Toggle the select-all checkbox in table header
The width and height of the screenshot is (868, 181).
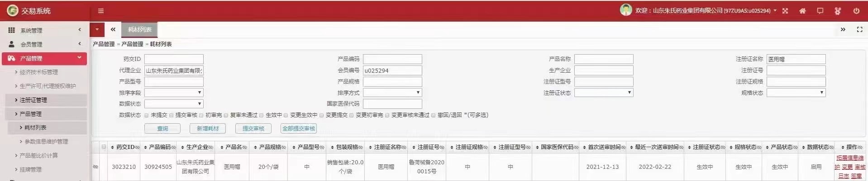pos(104,147)
